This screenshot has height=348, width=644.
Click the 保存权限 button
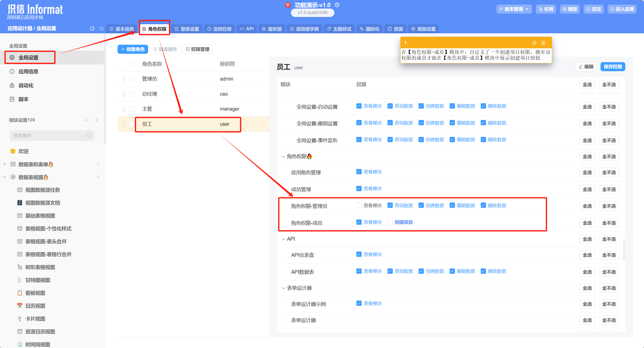tap(613, 67)
